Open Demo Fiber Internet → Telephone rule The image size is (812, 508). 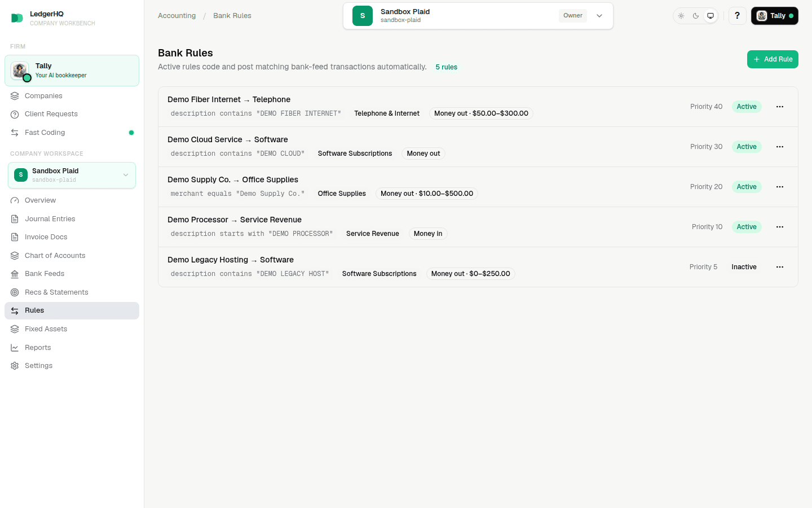pyautogui.click(x=229, y=99)
